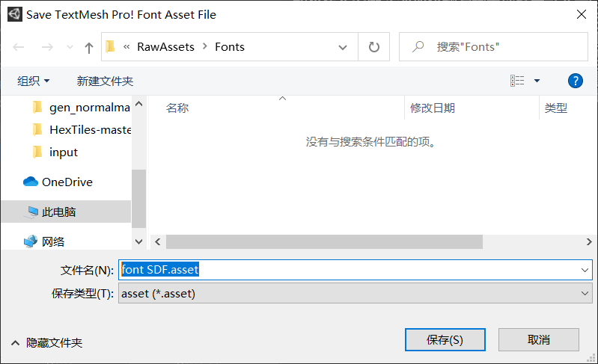Image resolution: width=598 pixels, height=364 pixels.
Task: Go forward with the right arrow
Action: (47, 47)
